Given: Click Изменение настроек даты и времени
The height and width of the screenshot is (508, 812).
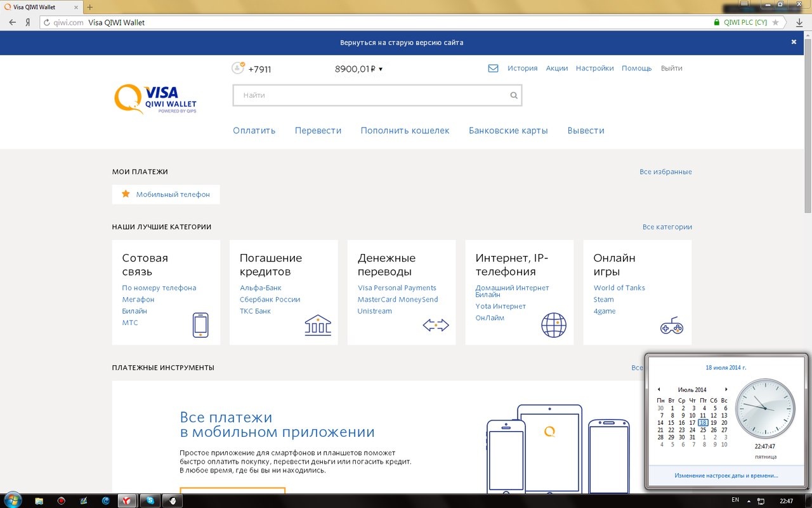Looking at the screenshot, I should coord(726,475).
